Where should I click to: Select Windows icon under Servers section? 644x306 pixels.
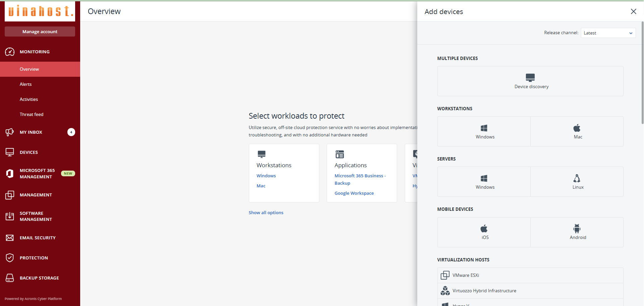coord(484,178)
